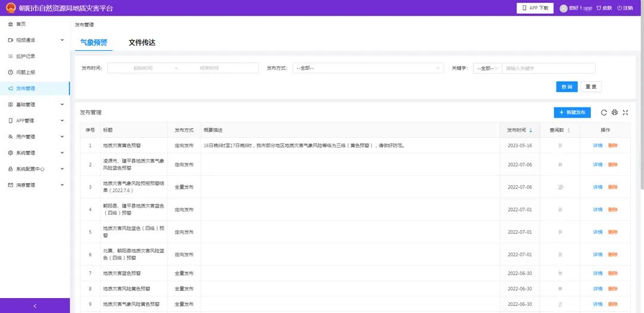Click the 发布管理 breadcrumb text
Image resolution: width=644 pixels, height=313 pixels.
click(84, 25)
